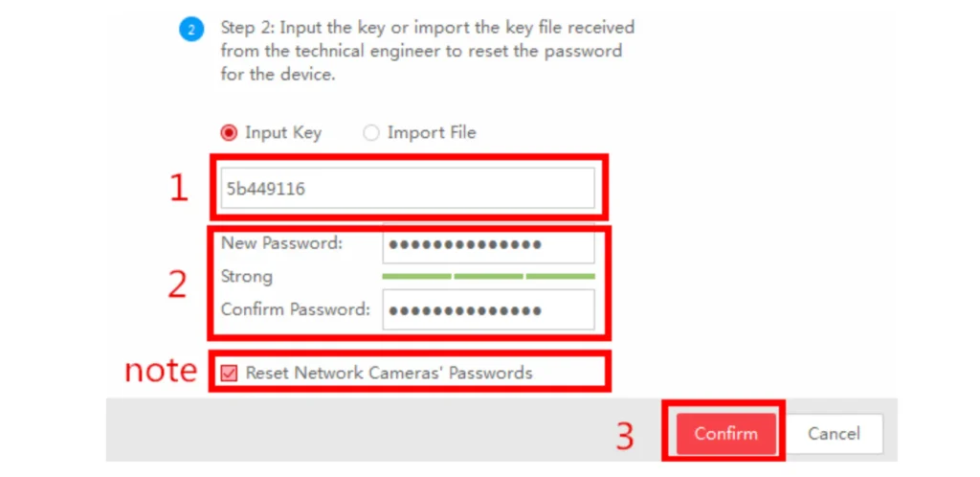
Task: Focus the New Password input field
Action: pos(488,244)
